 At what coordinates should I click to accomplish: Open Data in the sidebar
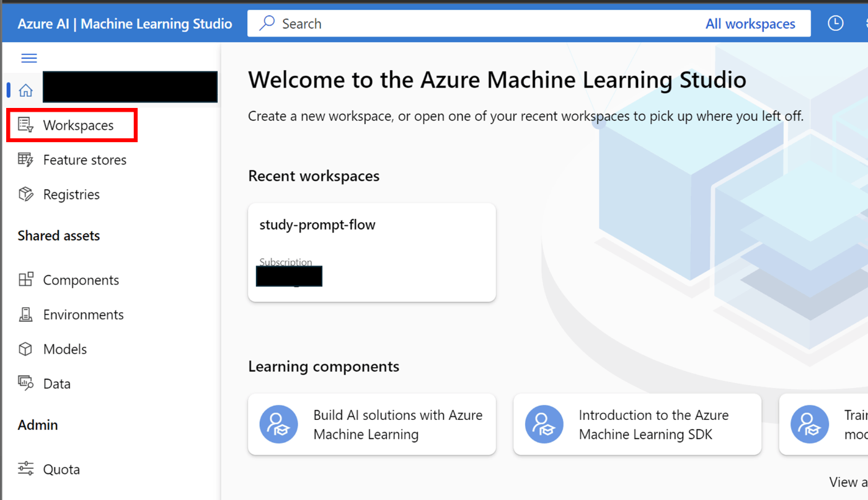[56, 384]
